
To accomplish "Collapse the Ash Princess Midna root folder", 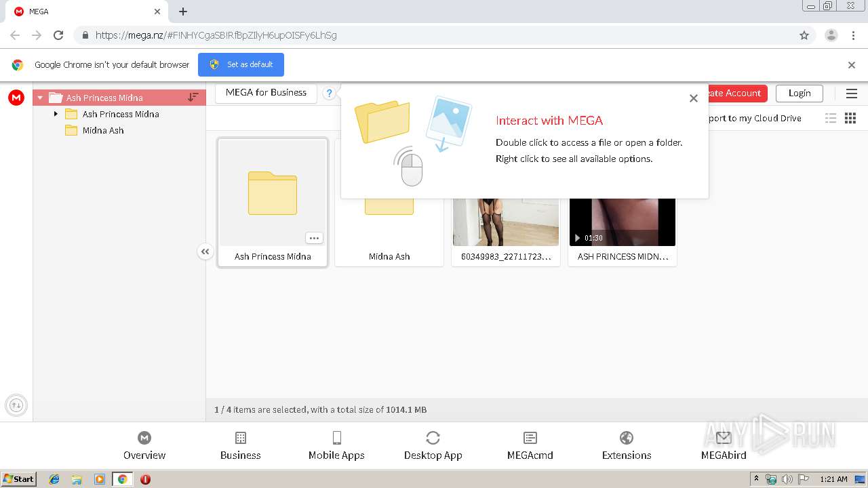I will coord(40,98).
